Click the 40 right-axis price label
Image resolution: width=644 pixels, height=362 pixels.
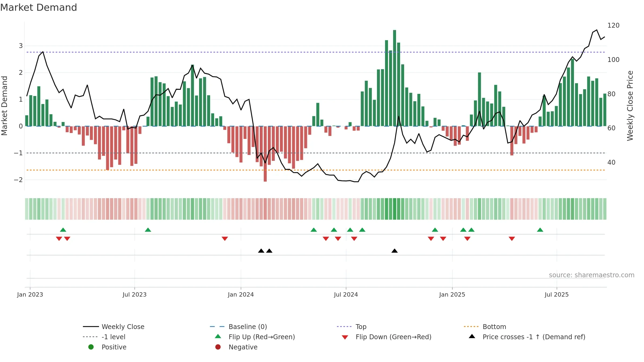(x=612, y=162)
